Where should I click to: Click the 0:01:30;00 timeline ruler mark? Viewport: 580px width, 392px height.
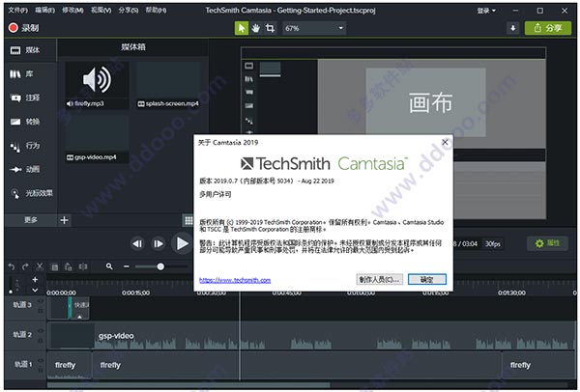511,293
